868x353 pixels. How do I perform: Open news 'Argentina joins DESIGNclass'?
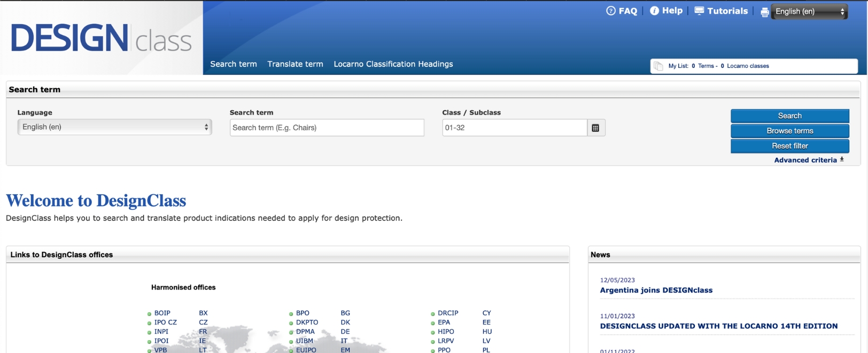click(656, 290)
